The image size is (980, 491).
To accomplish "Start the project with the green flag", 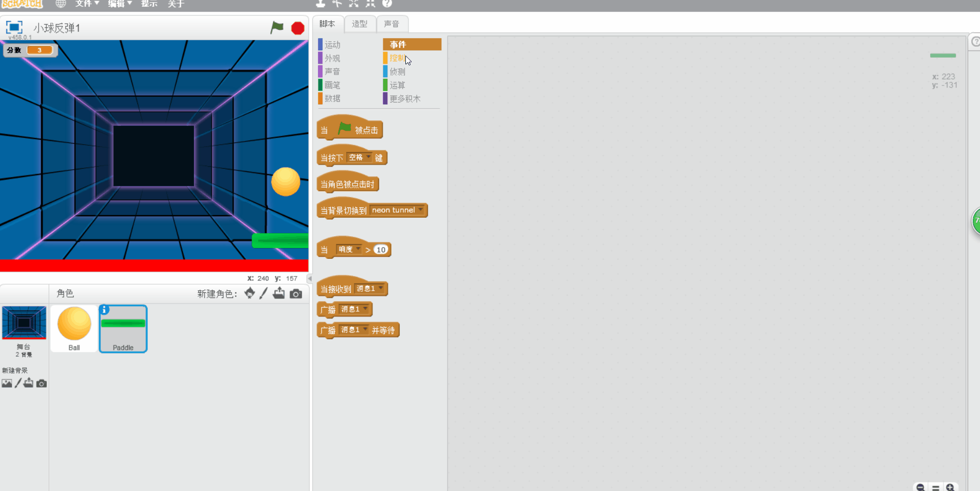I will tap(277, 27).
